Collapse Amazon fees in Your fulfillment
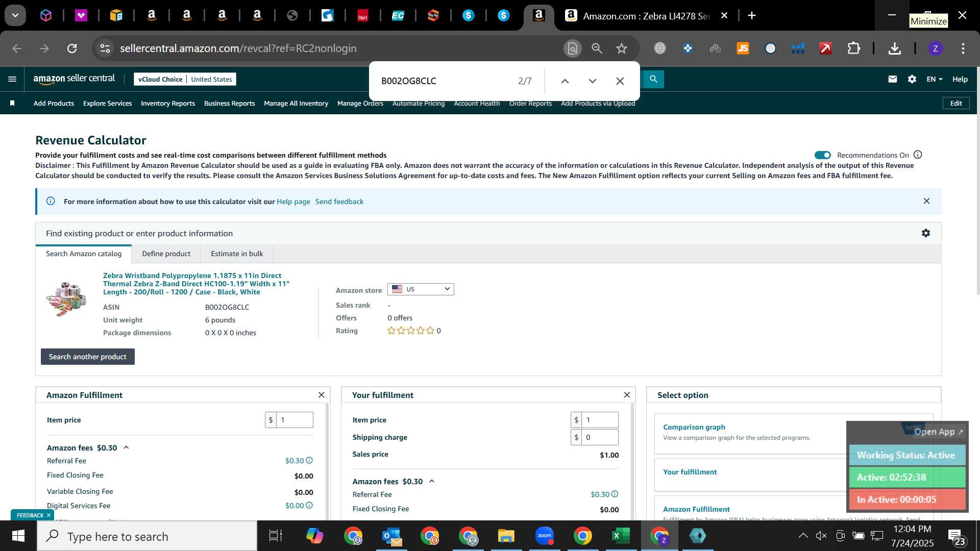 432,481
